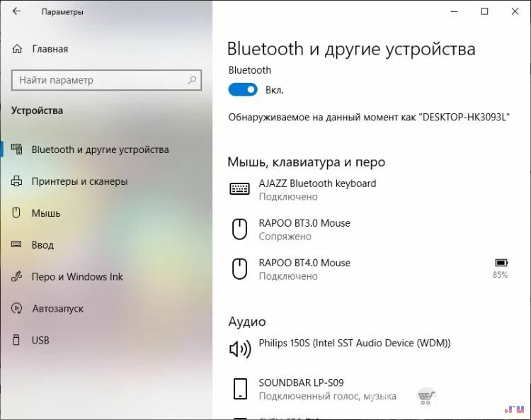Click the search magnifier icon

coord(192,80)
